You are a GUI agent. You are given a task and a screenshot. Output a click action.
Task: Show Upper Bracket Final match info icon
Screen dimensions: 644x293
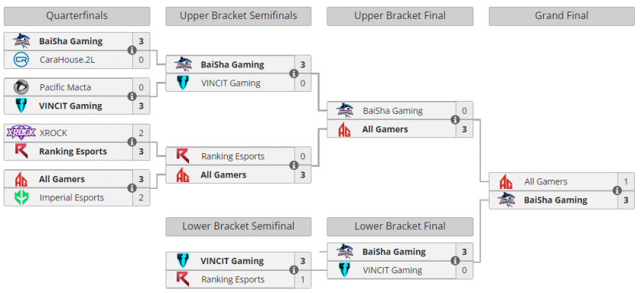coord(455,120)
